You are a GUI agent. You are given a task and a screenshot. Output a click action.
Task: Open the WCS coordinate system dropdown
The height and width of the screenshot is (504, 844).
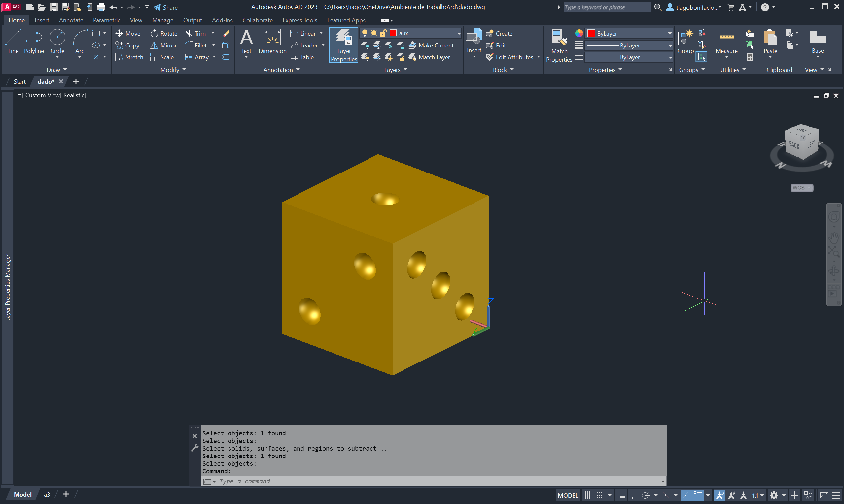point(801,188)
